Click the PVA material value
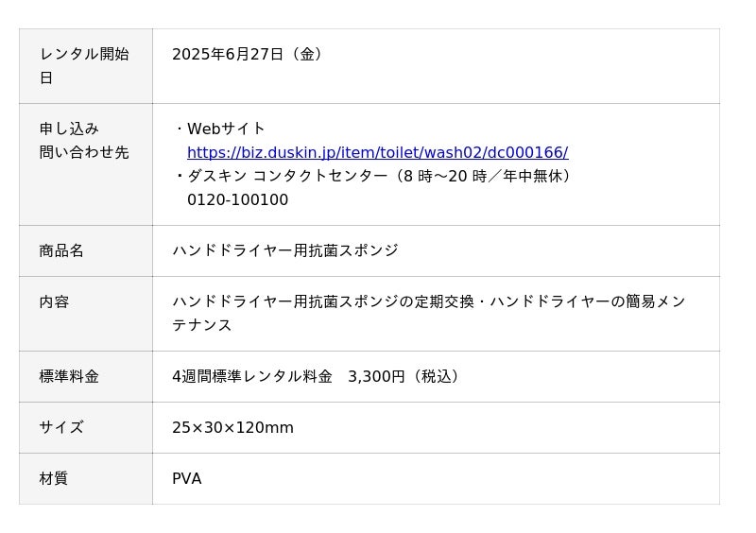Viewport: 756px width, 533px height. click(186, 478)
